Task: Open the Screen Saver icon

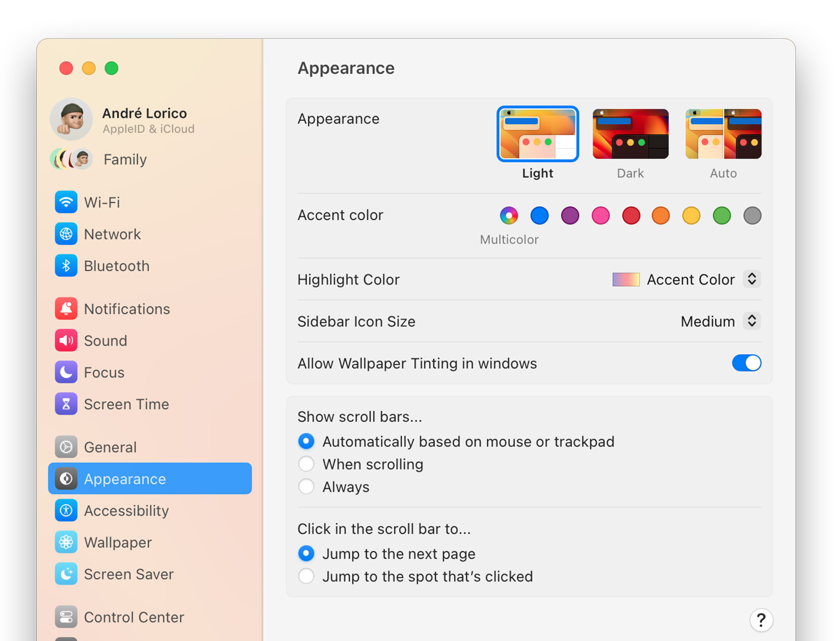Action: [x=66, y=574]
